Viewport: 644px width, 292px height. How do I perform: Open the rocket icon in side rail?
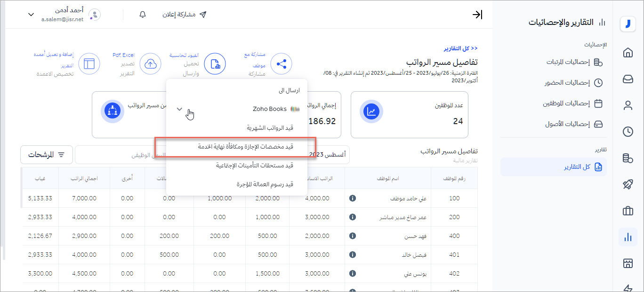coord(628,184)
